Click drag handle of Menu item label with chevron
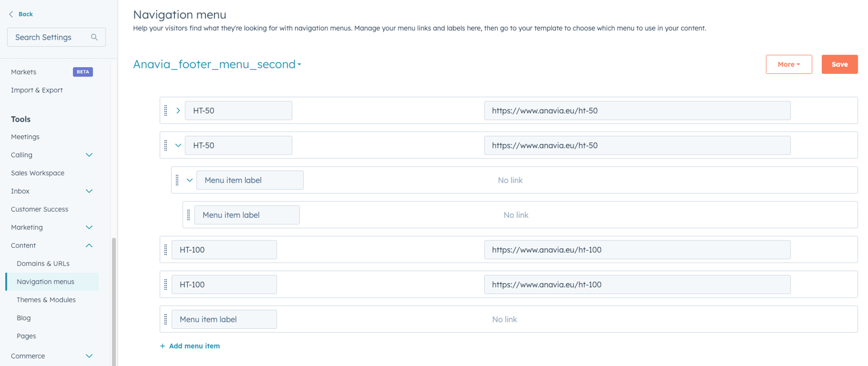The image size is (868, 366). (x=177, y=180)
